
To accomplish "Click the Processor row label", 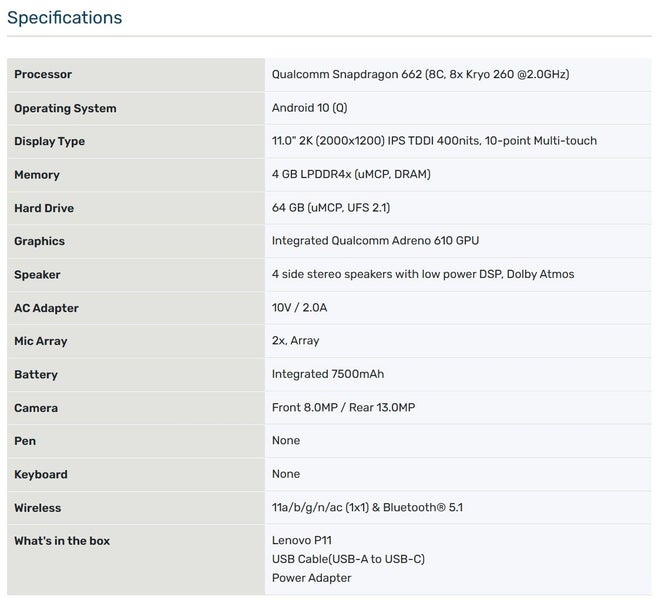I will point(43,75).
